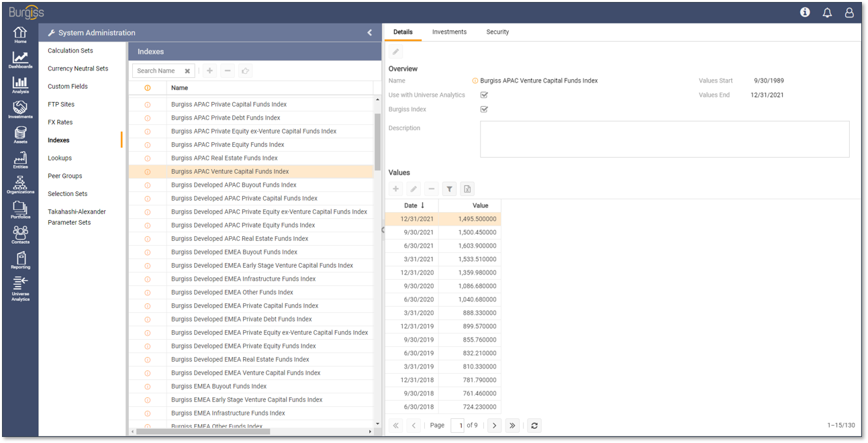Click the notifications bell icon
Viewport: 868px width, 443px height.
coord(827,12)
